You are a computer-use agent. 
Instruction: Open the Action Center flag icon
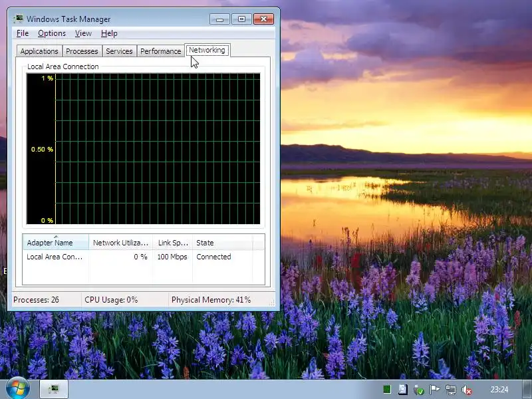[x=435, y=390]
